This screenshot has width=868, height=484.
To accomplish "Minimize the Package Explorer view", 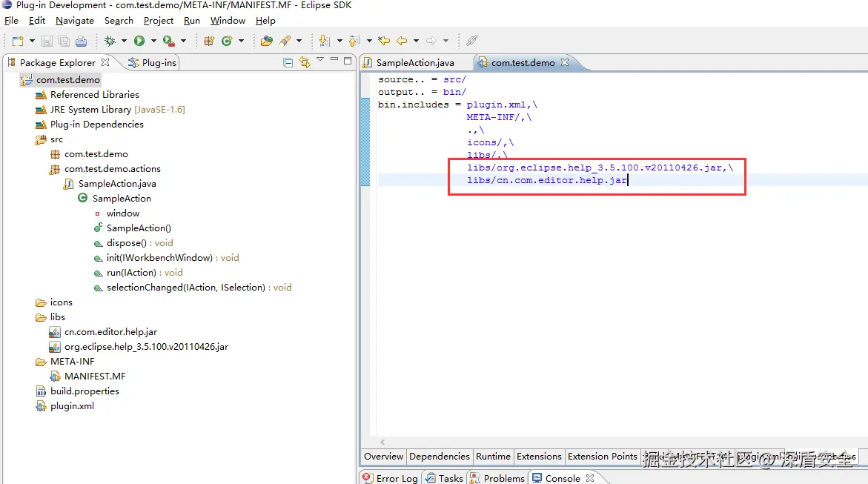I will [x=334, y=59].
